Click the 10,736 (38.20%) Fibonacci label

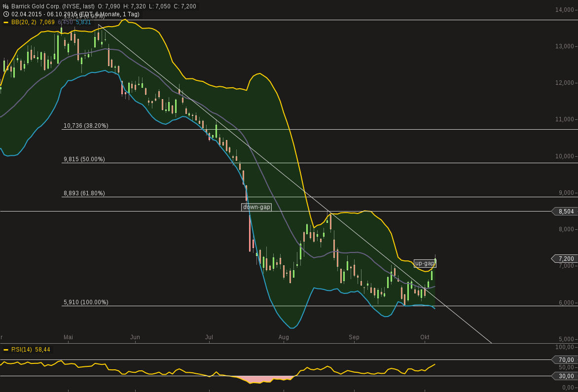coord(85,126)
